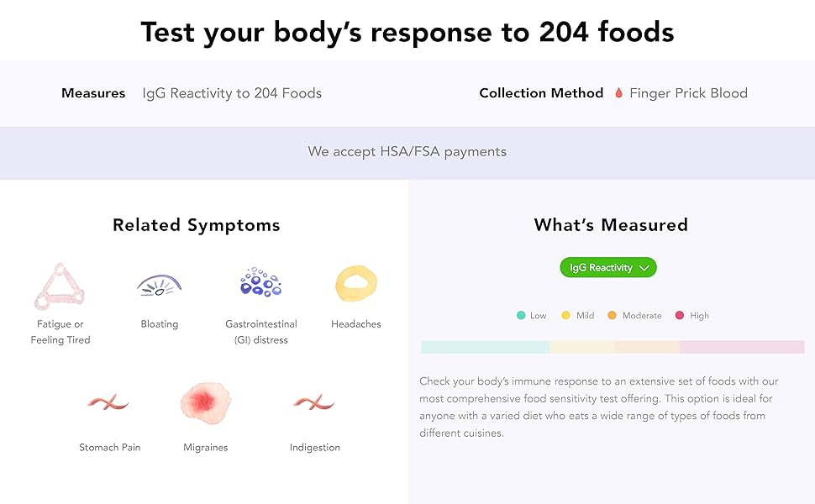Viewport: 815px width, 504px height.
Task: Click the red blood drop icon
Action: (618, 93)
